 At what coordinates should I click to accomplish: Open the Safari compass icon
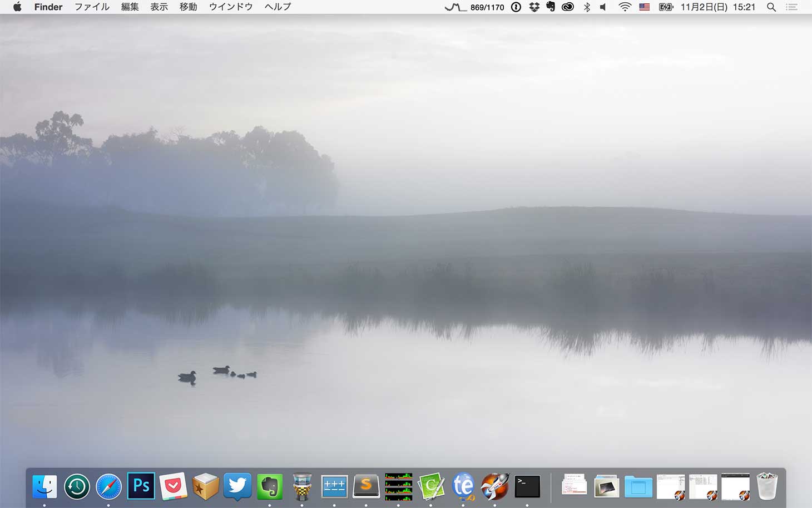pos(108,487)
